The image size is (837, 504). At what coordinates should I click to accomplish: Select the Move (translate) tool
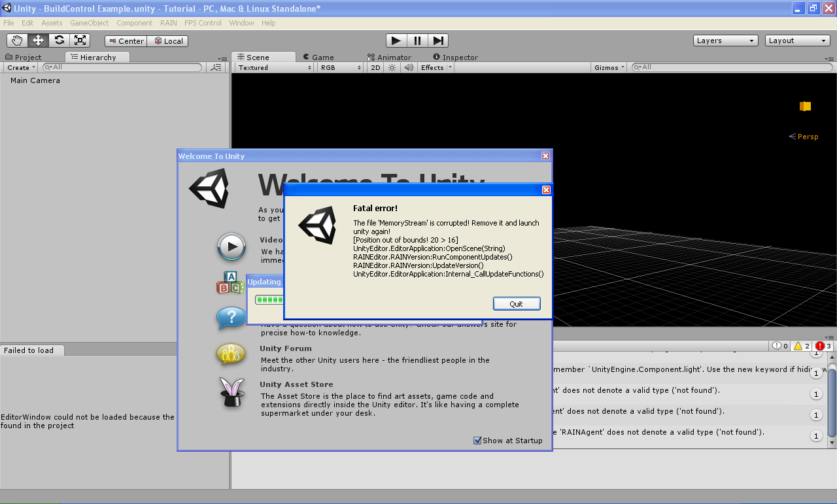[x=38, y=41]
